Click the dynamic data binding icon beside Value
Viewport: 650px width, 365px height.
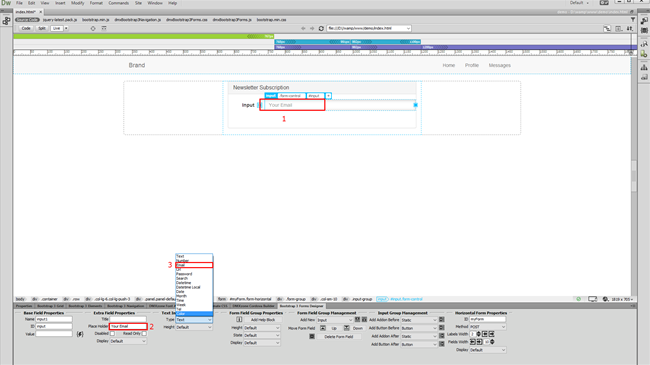80,334
